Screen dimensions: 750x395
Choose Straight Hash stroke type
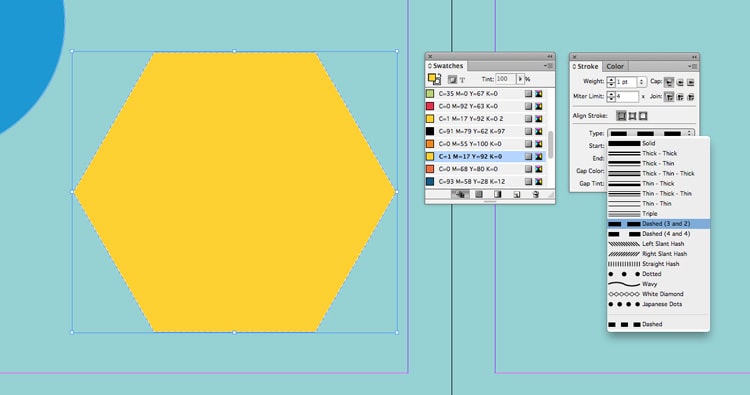659,264
